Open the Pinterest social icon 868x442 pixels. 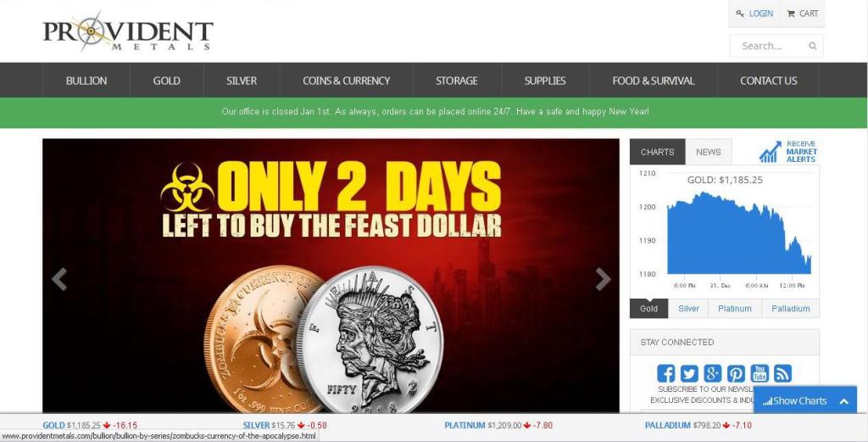point(736,373)
